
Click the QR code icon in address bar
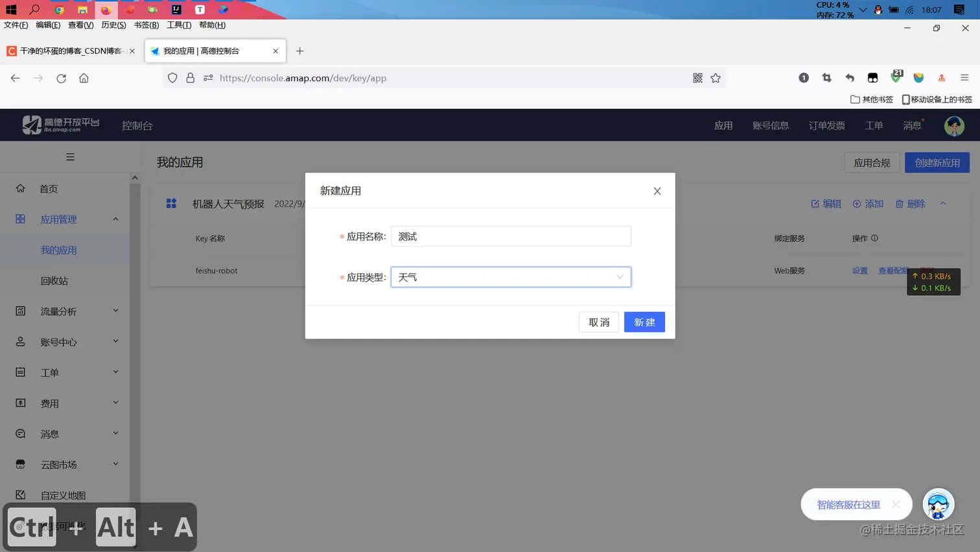point(697,78)
